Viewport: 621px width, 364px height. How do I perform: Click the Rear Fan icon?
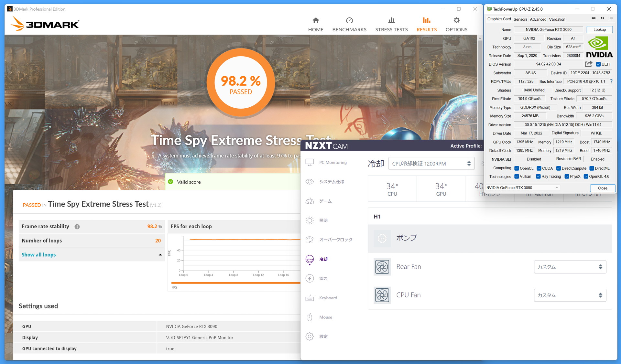tap(382, 267)
